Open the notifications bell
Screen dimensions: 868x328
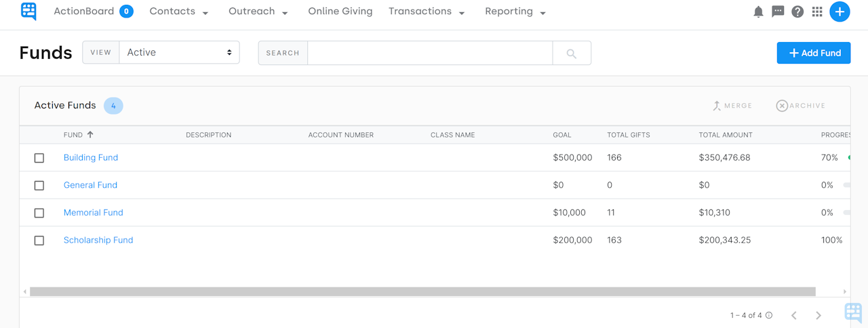759,12
